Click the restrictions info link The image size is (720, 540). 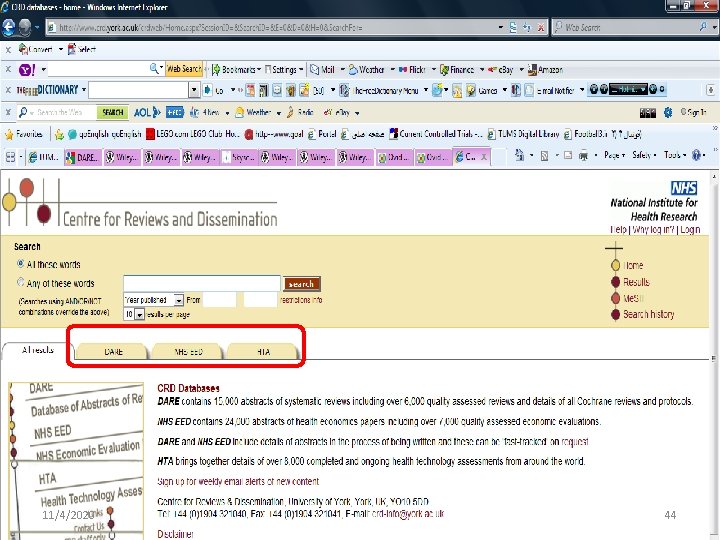301,300
